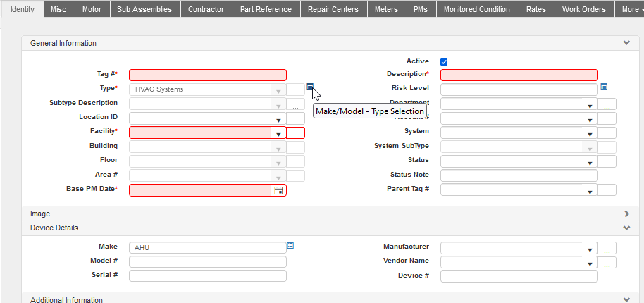Click the list icon next to Make field

pyautogui.click(x=290, y=245)
